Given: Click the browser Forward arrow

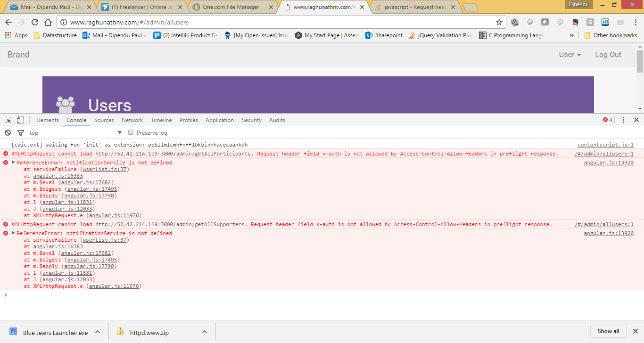Looking at the screenshot, I should 22,22.
